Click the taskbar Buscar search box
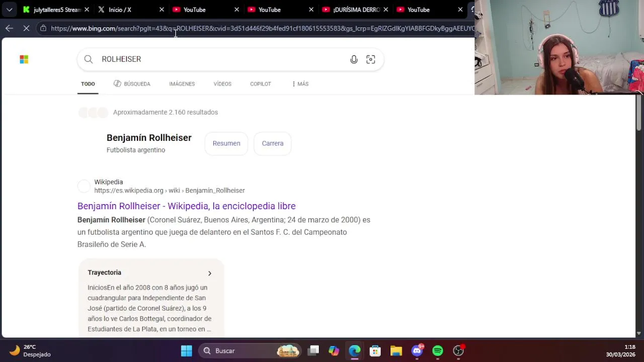Viewport: 644px width, 362px height. [x=250, y=350]
